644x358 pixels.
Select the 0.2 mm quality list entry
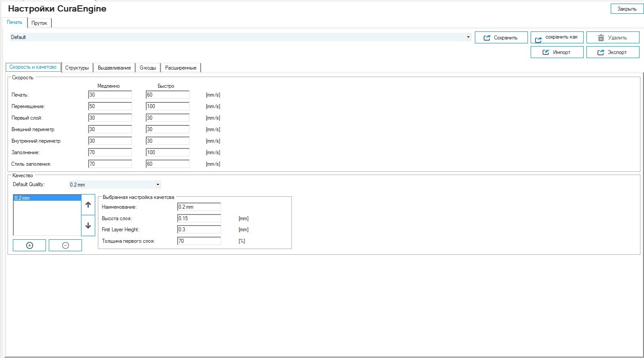point(47,198)
